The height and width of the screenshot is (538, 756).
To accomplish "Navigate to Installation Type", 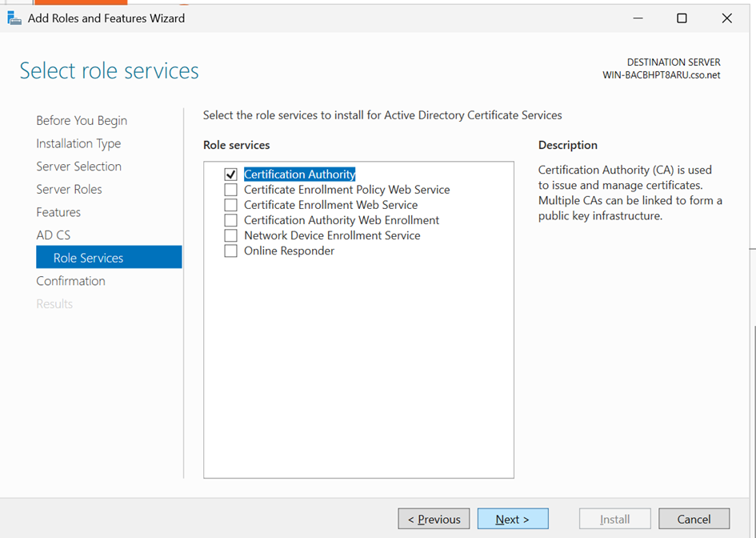I will tap(78, 143).
